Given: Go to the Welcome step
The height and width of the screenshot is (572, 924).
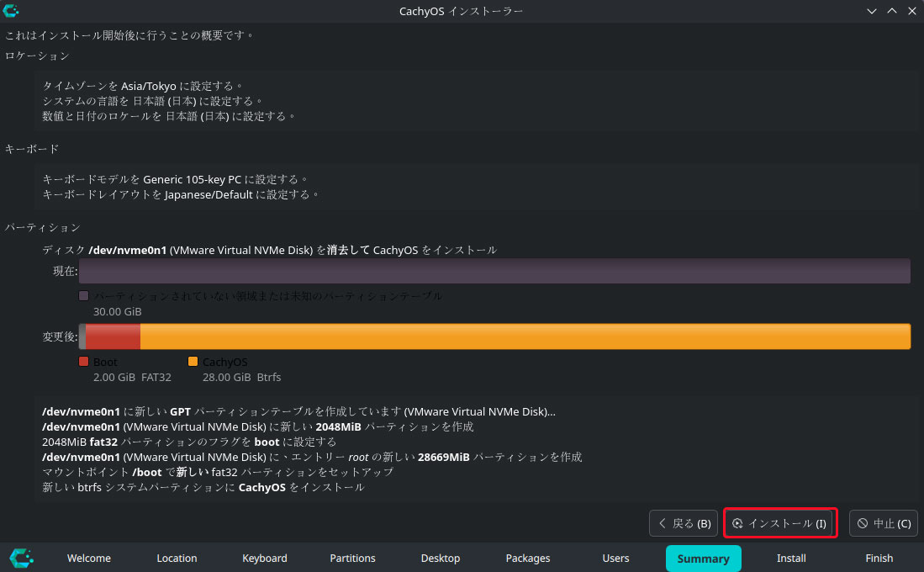Looking at the screenshot, I should (x=89, y=558).
